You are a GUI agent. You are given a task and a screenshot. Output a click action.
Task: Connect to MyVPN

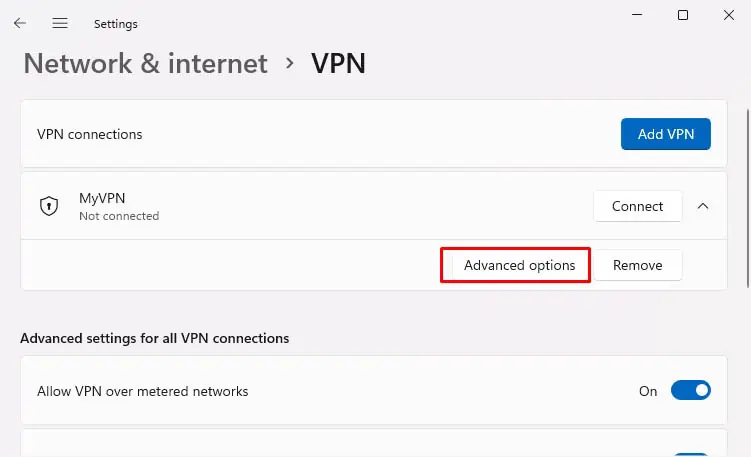tap(637, 206)
